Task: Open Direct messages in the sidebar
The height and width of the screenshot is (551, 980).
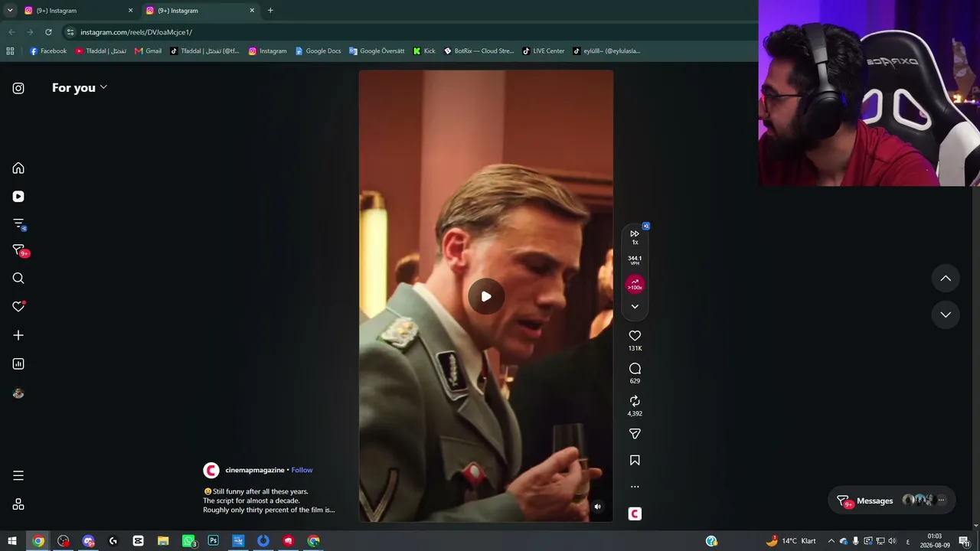Action: coord(18,250)
